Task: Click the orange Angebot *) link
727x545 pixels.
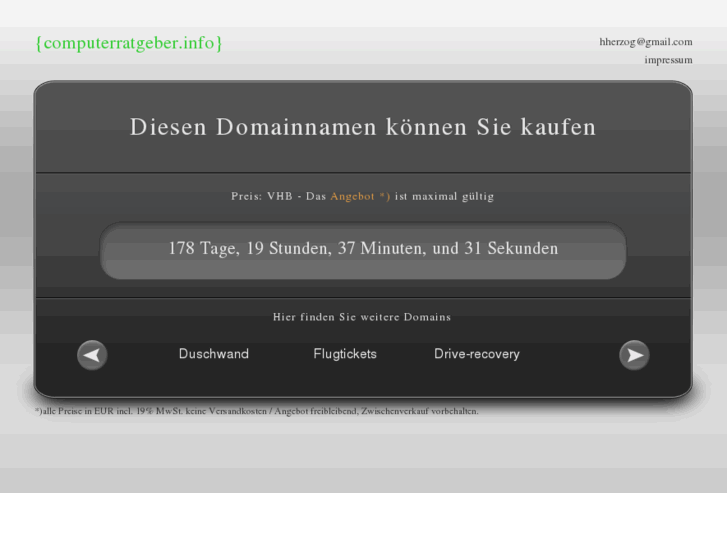Action: 360,196
